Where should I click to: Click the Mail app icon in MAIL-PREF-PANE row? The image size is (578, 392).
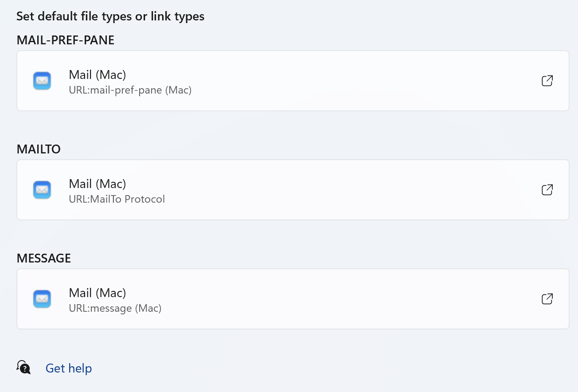[42, 81]
